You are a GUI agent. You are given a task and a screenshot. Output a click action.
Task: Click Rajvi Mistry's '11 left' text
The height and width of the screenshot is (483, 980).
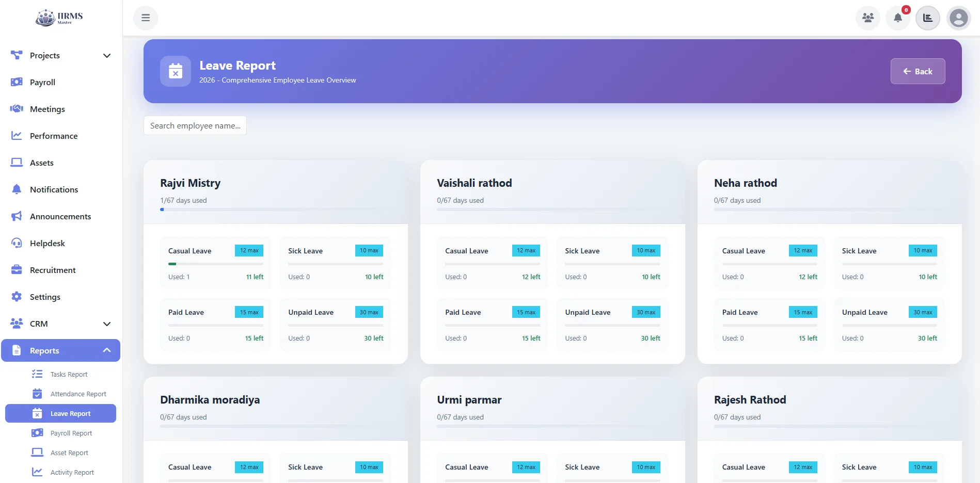click(255, 277)
